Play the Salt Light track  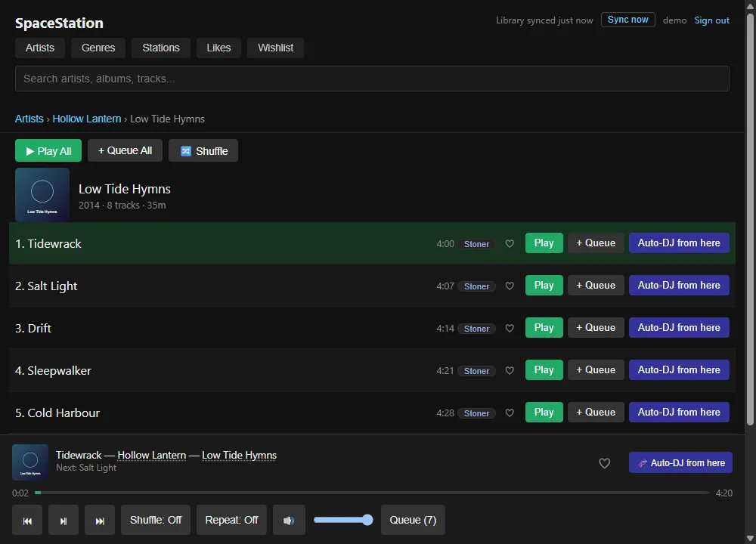point(544,286)
